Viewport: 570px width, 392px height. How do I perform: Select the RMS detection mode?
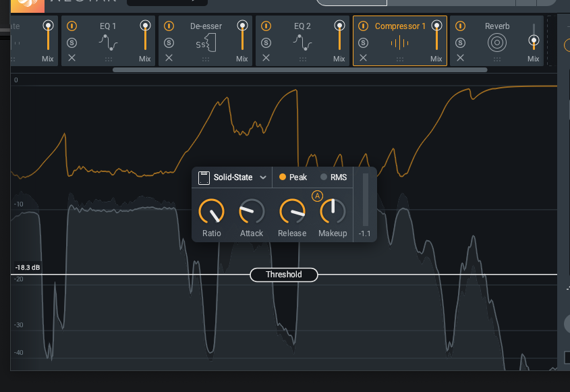(x=329, y=177)
